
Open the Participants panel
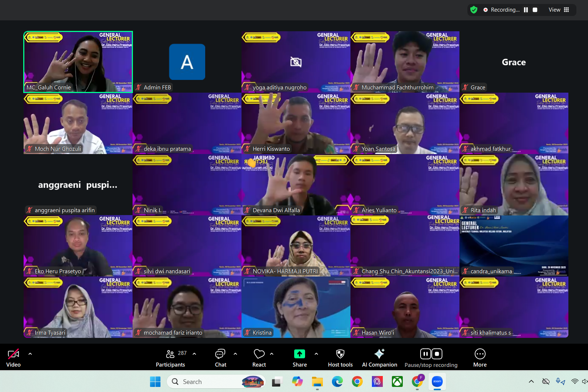pos(170,358)
